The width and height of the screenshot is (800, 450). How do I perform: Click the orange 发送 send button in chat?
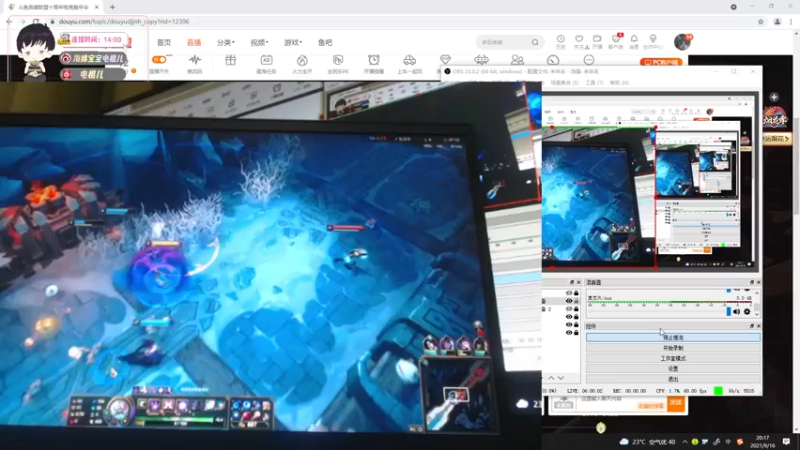(676, 403)
